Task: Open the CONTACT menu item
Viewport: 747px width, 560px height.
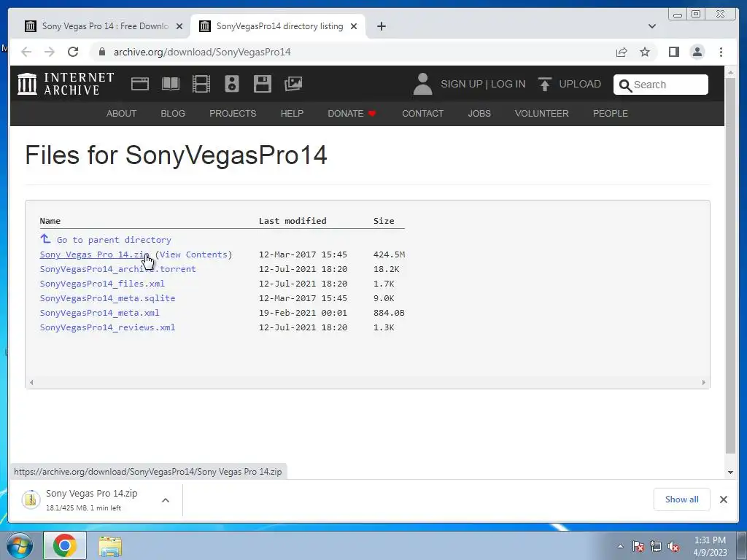Action: 422,113
